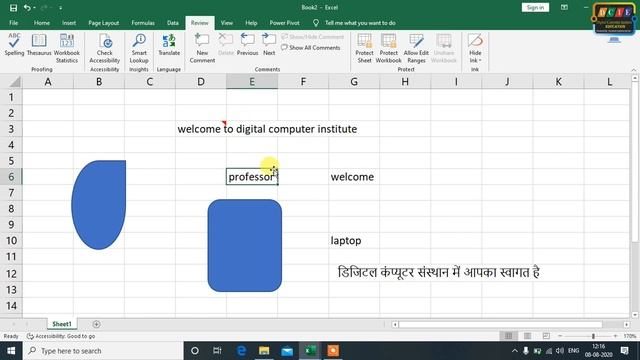The image size is (640, 360).
Task: Open the Windows Start menu
Action: pos(11,351)
